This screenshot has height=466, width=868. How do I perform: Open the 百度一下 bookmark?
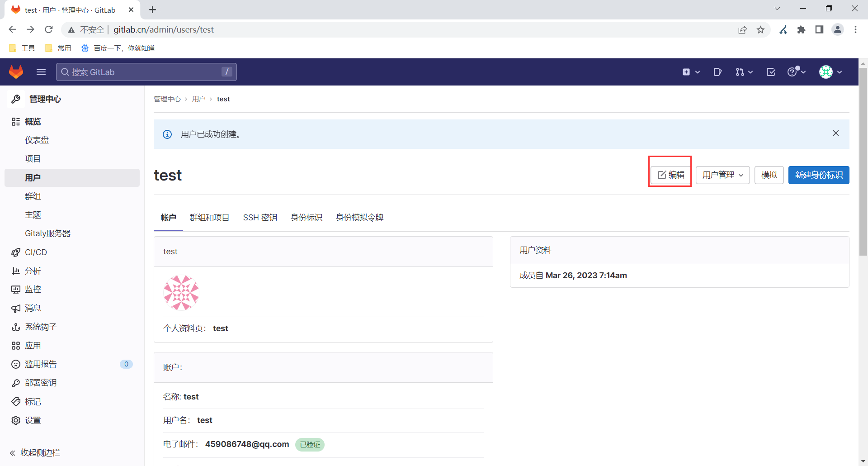(x=118, y=48)
